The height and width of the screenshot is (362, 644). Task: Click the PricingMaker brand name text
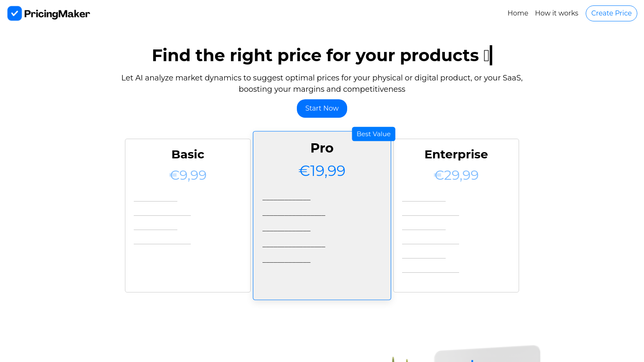coord(58,13)
